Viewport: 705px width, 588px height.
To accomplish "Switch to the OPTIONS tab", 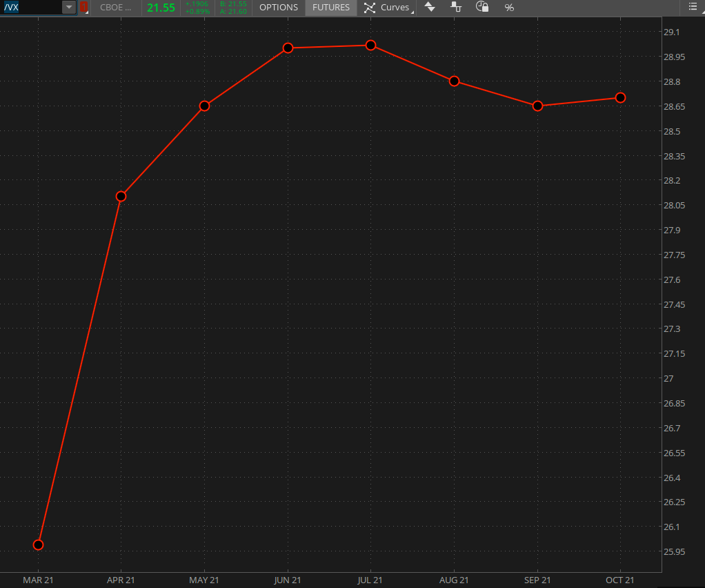I will [x=279, y=8].
